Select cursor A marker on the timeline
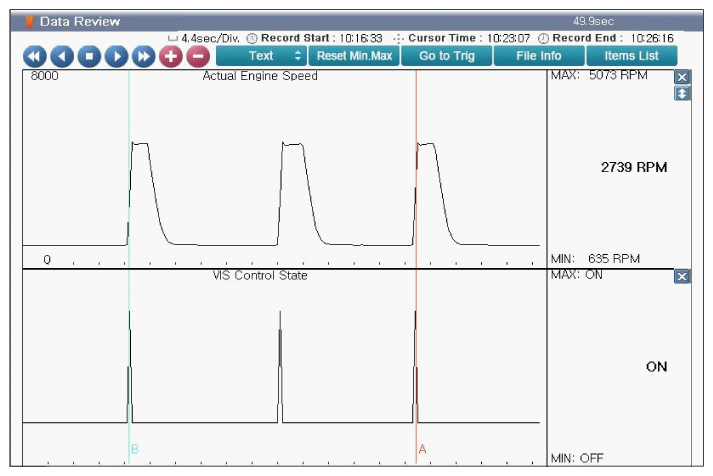The width and height of the screenshot is (713, 476). (422, 450)
